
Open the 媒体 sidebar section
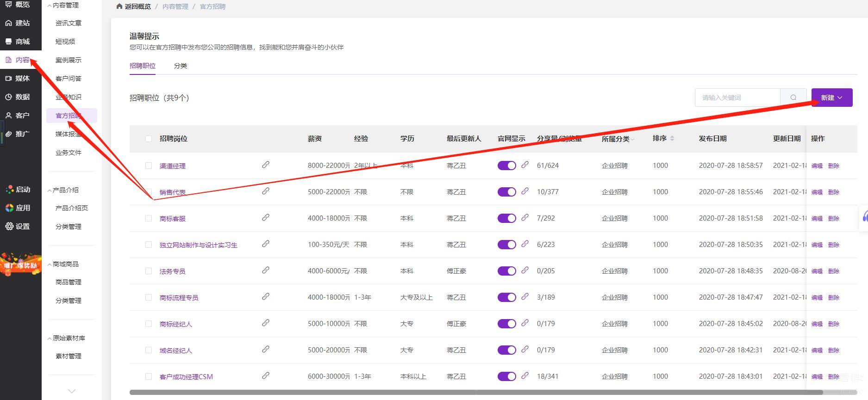[18, 79]
